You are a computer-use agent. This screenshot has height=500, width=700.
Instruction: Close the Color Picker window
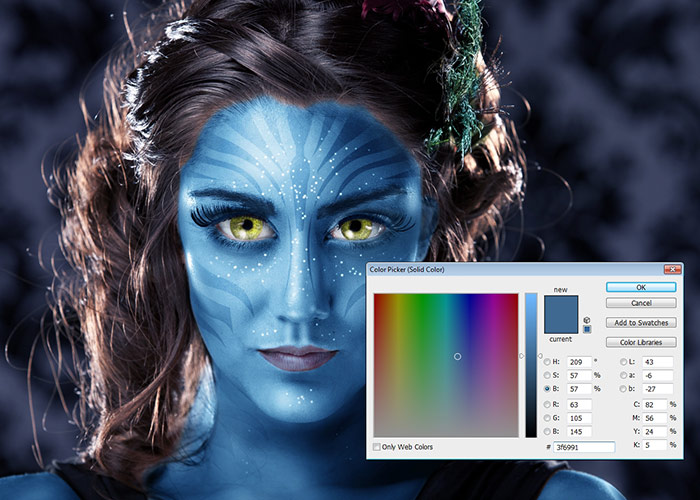(672, 269)
